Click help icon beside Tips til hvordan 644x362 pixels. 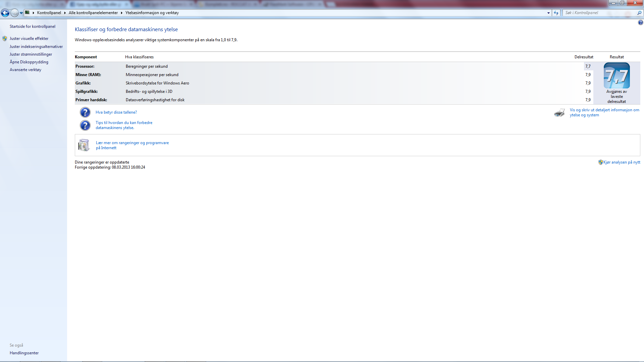coord(85,125)
